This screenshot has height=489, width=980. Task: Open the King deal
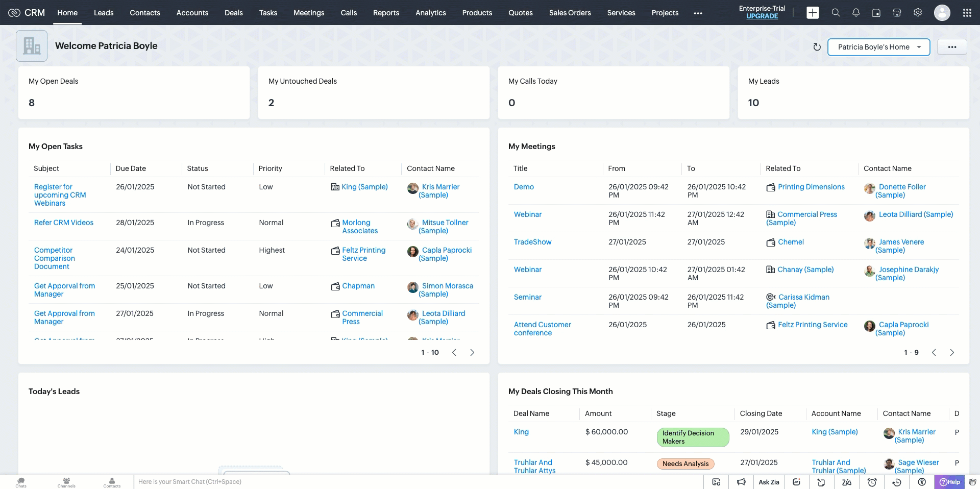(521, 432)
